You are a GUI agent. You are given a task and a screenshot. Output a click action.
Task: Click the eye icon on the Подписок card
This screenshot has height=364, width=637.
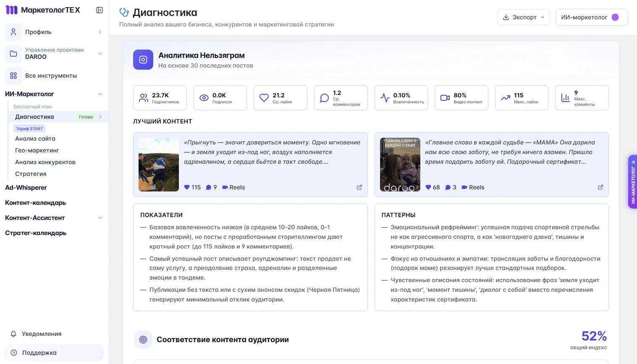point(204,97)
